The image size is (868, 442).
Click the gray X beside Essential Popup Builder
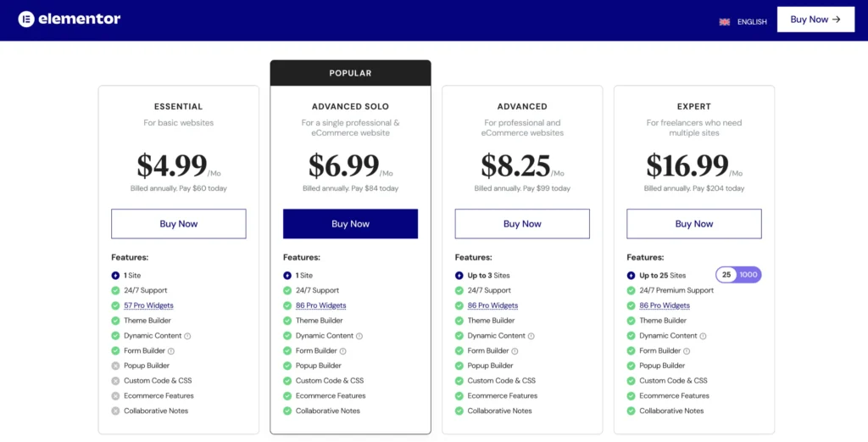click(x=115, y=366)
